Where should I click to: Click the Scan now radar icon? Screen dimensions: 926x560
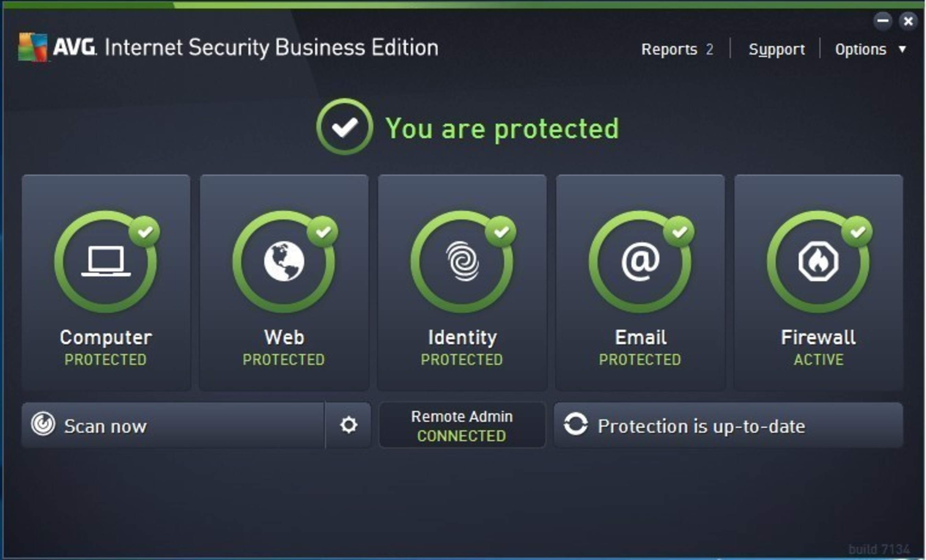[43, 424]
